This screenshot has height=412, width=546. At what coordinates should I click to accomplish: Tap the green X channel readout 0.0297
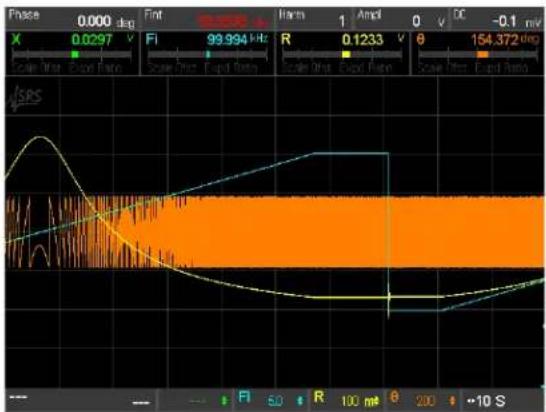click(x=92, y=39)
